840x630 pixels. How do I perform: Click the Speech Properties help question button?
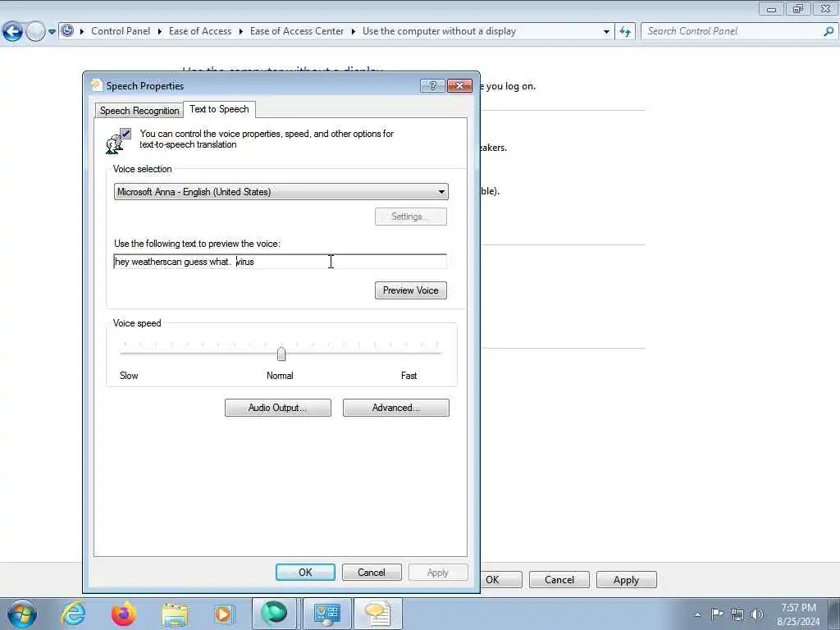[x=433, y=85]
